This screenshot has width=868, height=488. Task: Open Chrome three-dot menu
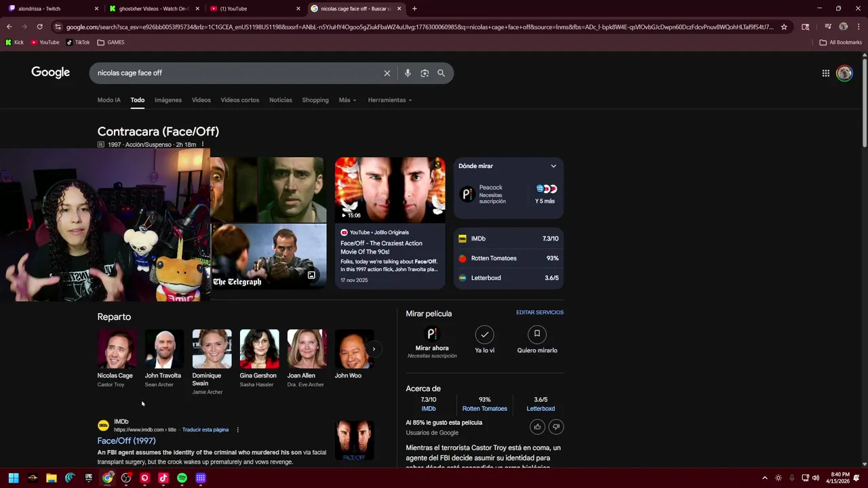(x=859, y=27)
